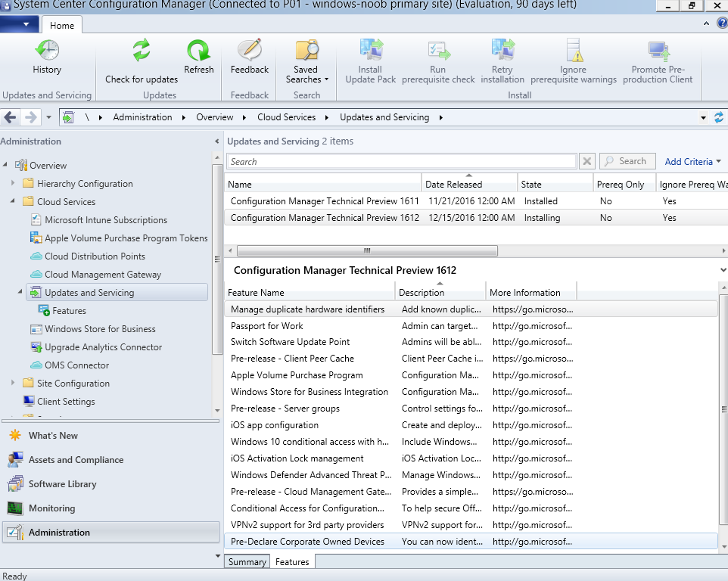Select Pre-Declare Corporate Owned Devices row
The height and width of the screenshot is (581, 728).
(x=471, y=542)
